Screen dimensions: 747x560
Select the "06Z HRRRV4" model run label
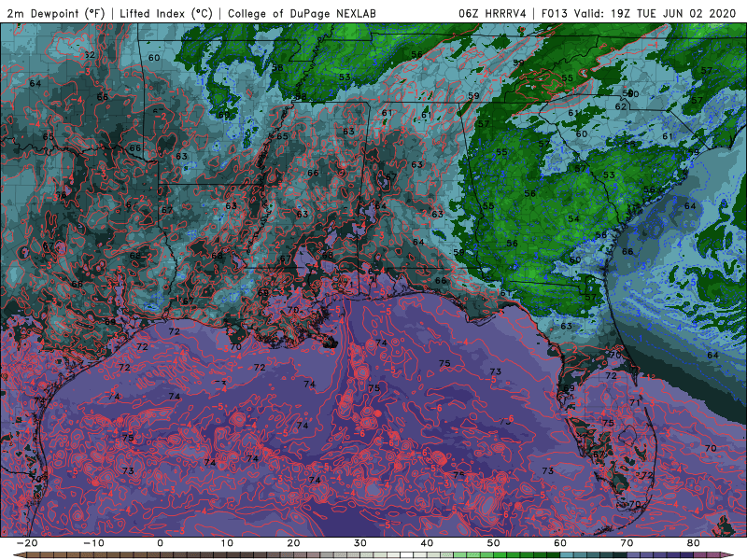point(492,13)
